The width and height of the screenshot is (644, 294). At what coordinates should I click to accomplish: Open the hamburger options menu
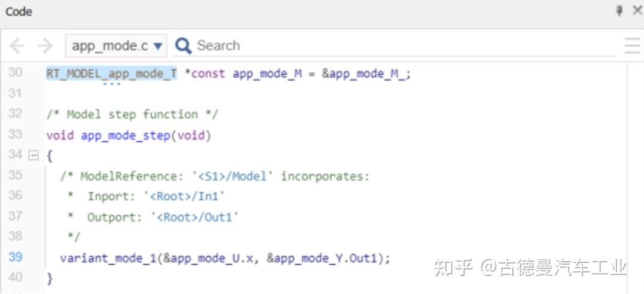[632, 45]
